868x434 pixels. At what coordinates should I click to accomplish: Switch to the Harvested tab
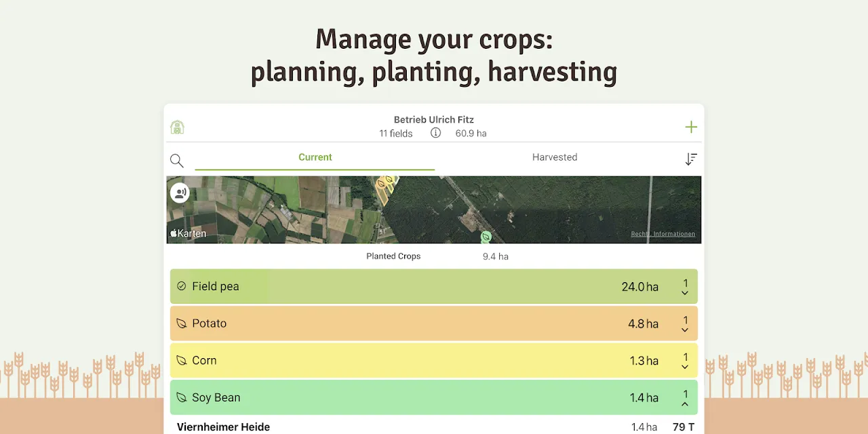(555, 157)
